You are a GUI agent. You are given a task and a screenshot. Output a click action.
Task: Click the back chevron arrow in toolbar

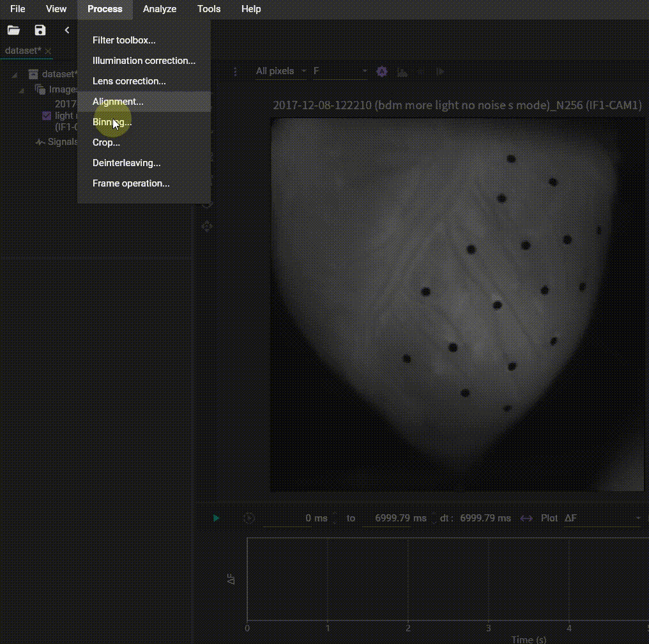[x=67, y=30]
